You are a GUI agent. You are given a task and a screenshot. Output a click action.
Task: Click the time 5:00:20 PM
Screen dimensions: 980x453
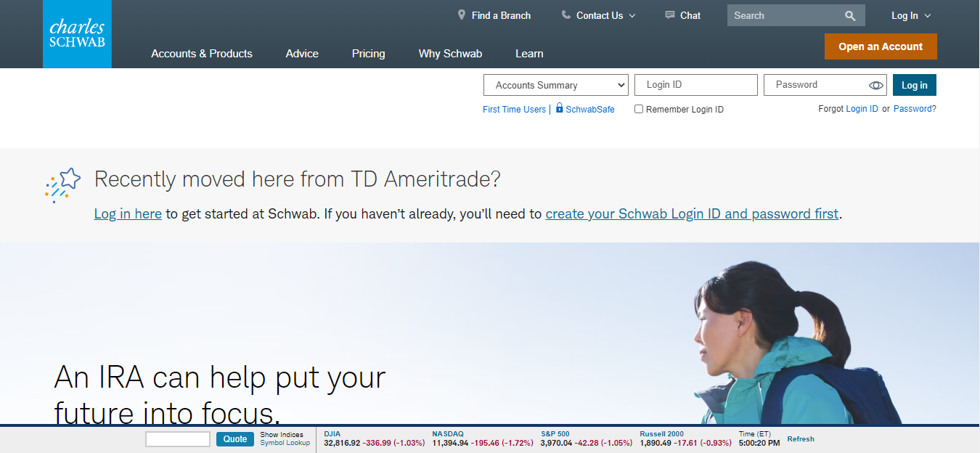tap(759, 443)
